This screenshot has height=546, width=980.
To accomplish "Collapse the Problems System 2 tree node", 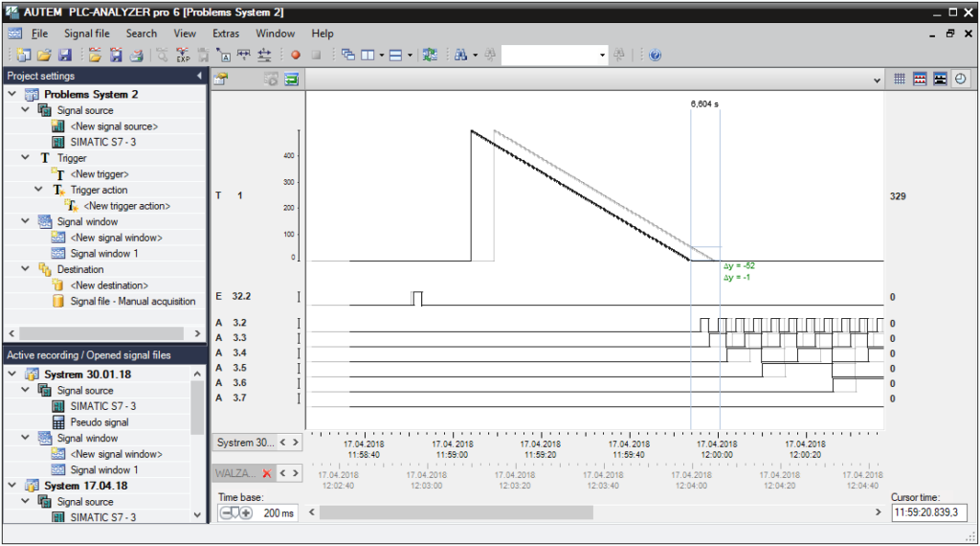I will coord(11,94).
